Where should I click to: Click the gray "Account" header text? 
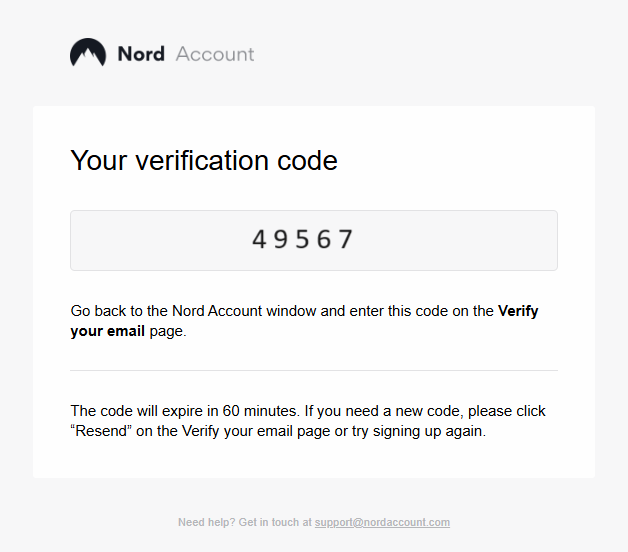pos(215,54)
